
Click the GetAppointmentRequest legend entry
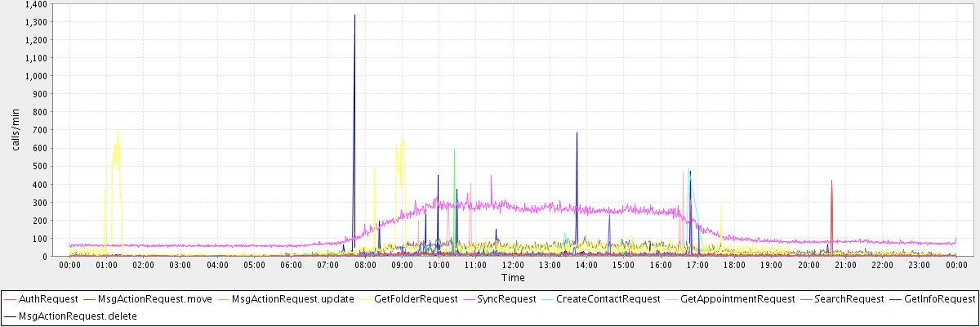click(x=737, y=299)
